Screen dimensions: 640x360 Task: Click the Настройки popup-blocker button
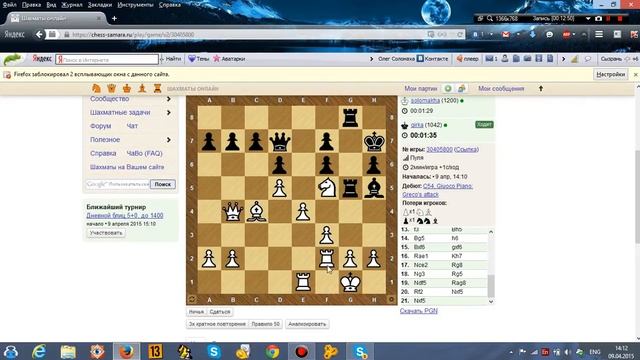(x=610, y=75)
